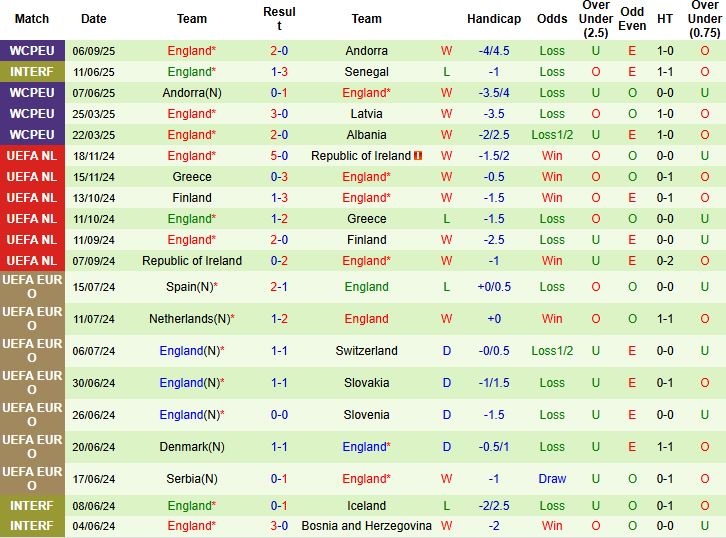Image resolution: width=726 pixels, height=538 pixels.
Task: Click the Switzerland team name
Action: pos(366,351)
